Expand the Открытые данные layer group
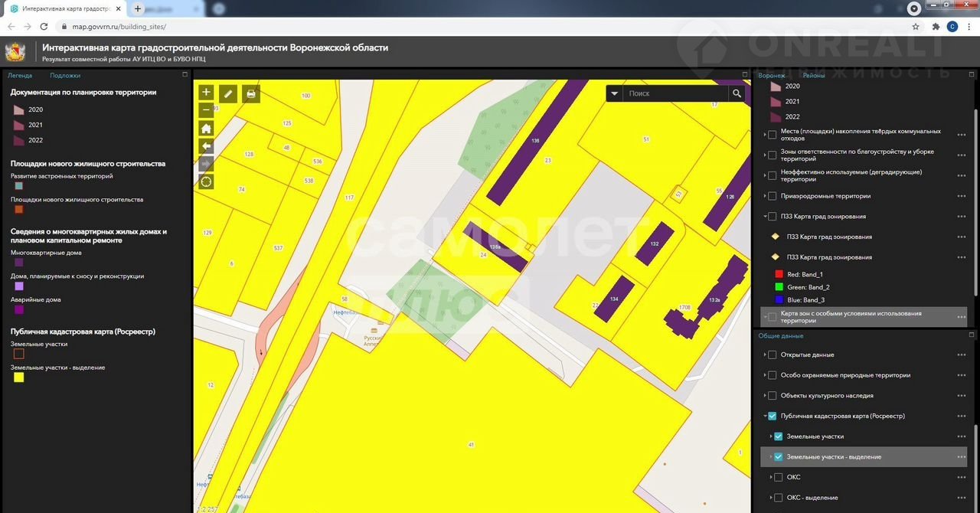980x513 pixels. (764, 355)
